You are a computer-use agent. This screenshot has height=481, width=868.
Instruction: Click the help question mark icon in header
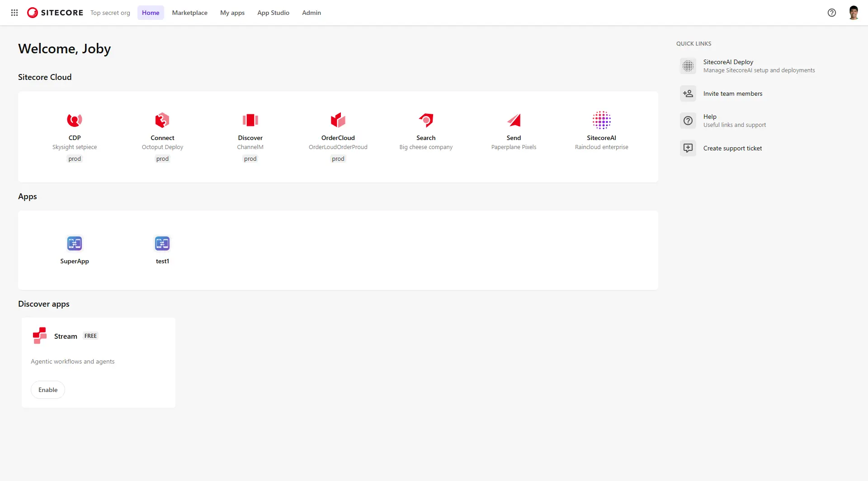[x=831, y=13]
